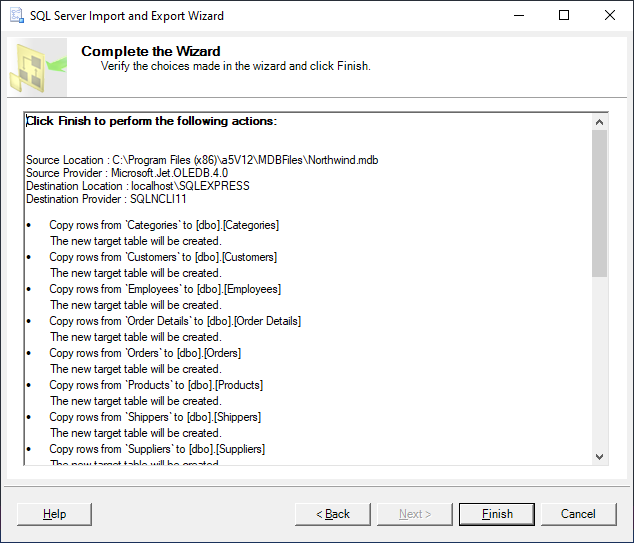Click the summary scrollbar up arrow
Screen dimensions: 634x543
click(600, 122)
